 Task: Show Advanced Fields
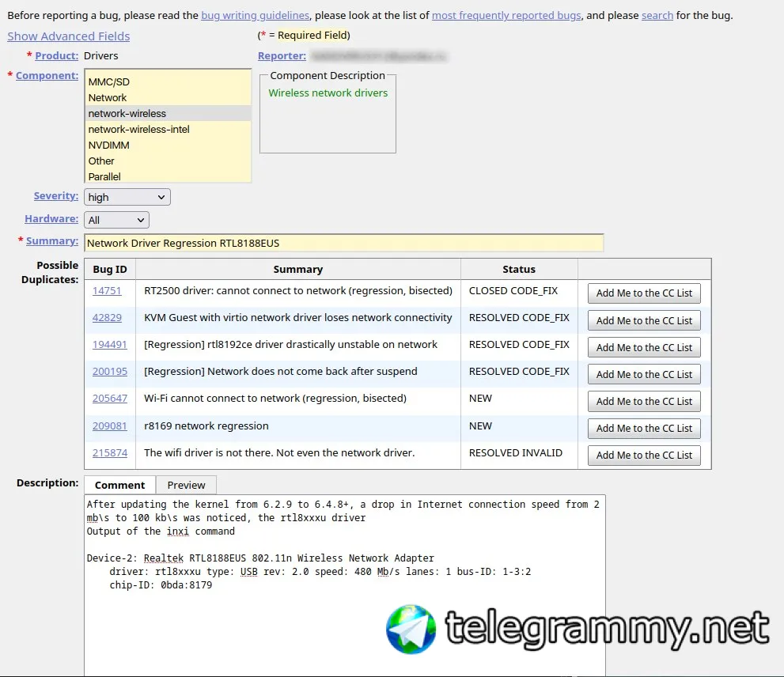pyautogui.click(x=69, y=36)
